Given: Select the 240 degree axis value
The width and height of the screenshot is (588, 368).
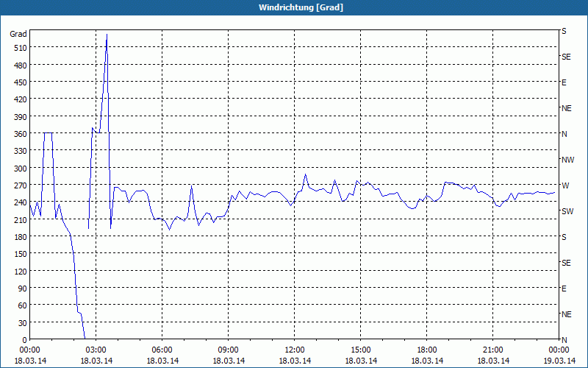Looking at the screenshot, I should click(21, 203).
